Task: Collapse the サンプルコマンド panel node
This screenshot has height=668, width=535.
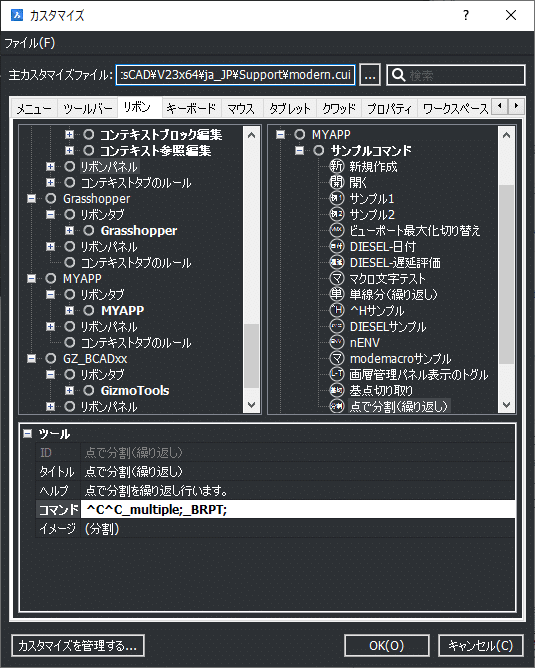Action: click(x=299, y=150)
